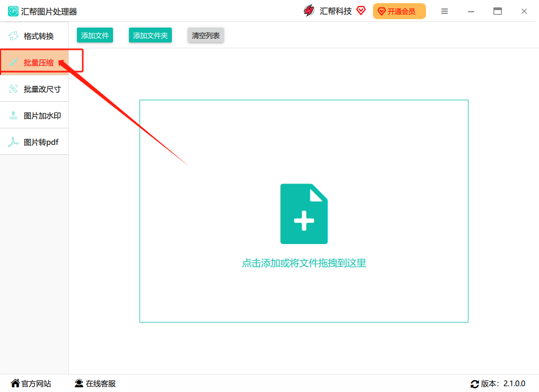The height and width of the screenshot is (392, 539).
Task: Click the 清空列表 button
Action: coord(205,36)
